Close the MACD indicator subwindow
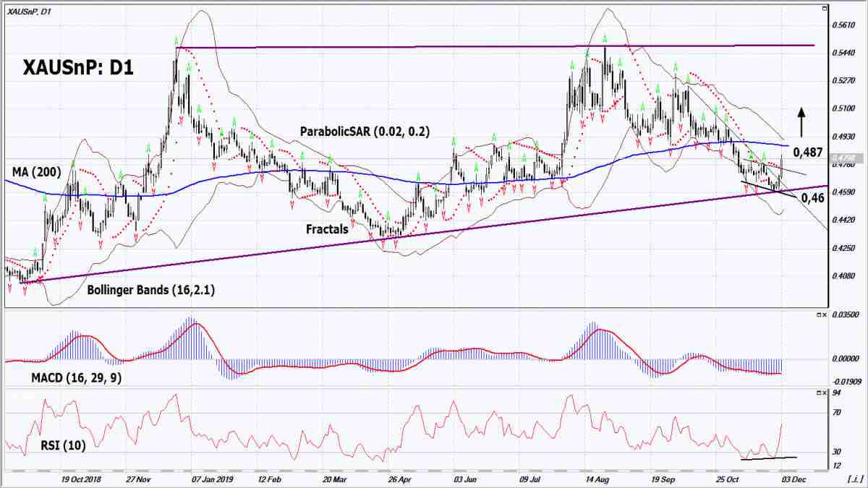Viewport: 868px width, 488px height. (825, 315)
